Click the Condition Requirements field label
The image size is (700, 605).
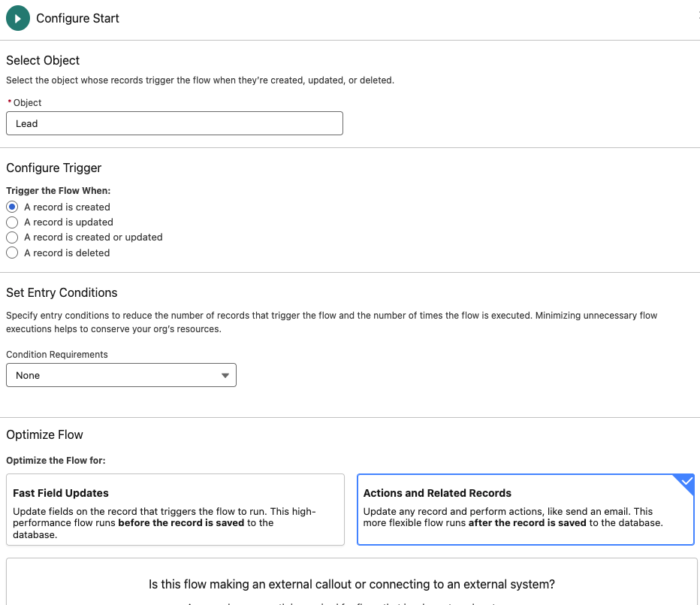[x=57, y=354]
